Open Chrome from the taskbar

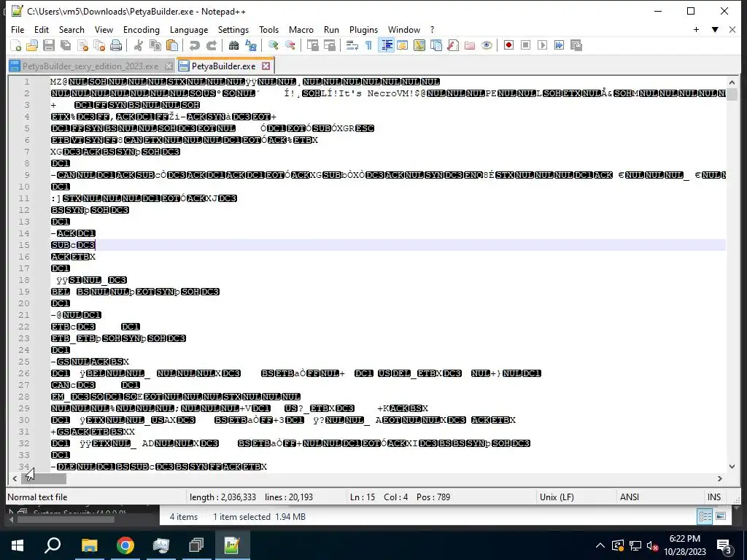pos(125,545)
